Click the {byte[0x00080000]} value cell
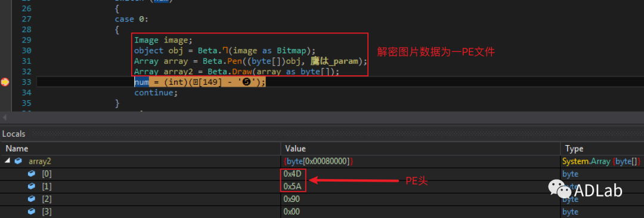 [x=318, y=161]
